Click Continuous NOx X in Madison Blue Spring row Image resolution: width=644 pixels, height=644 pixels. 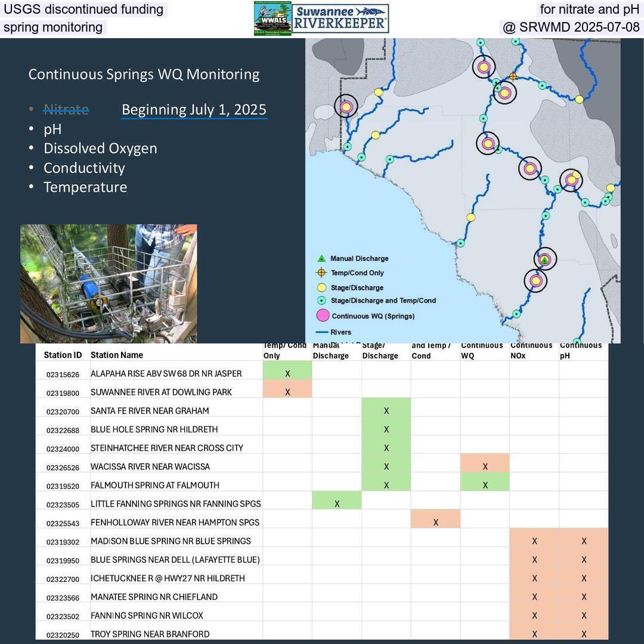click(x=534, y=537)
